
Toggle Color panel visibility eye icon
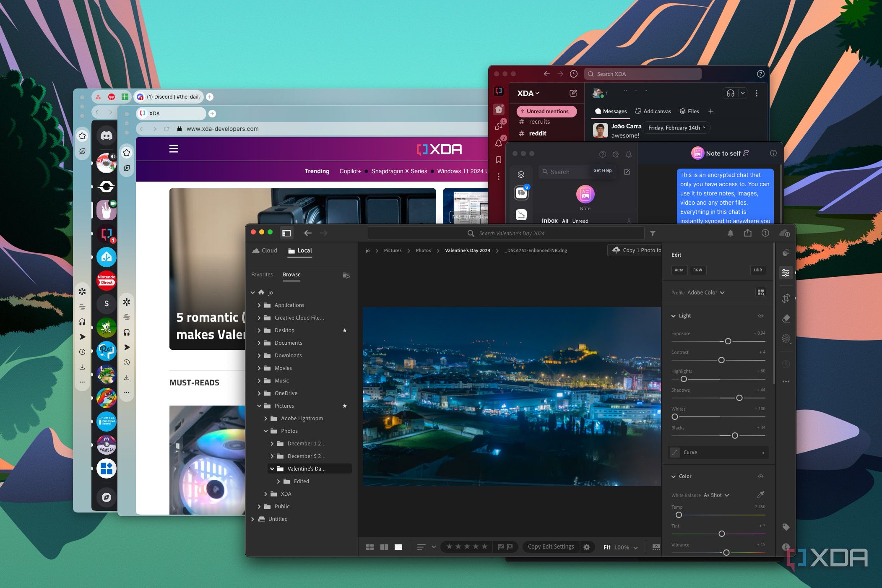click(x=760, y=476)
